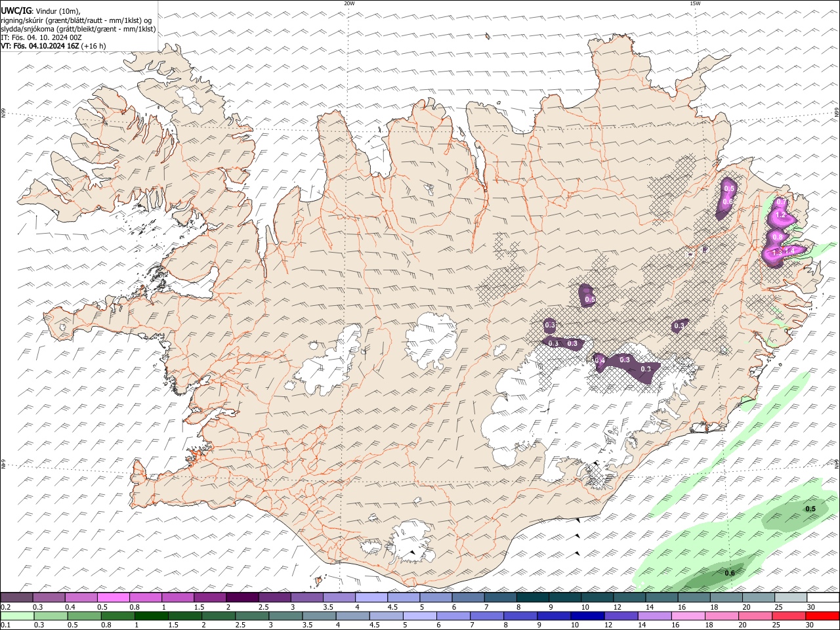Click the '0.4' value in the purple area

pos(599,360)
